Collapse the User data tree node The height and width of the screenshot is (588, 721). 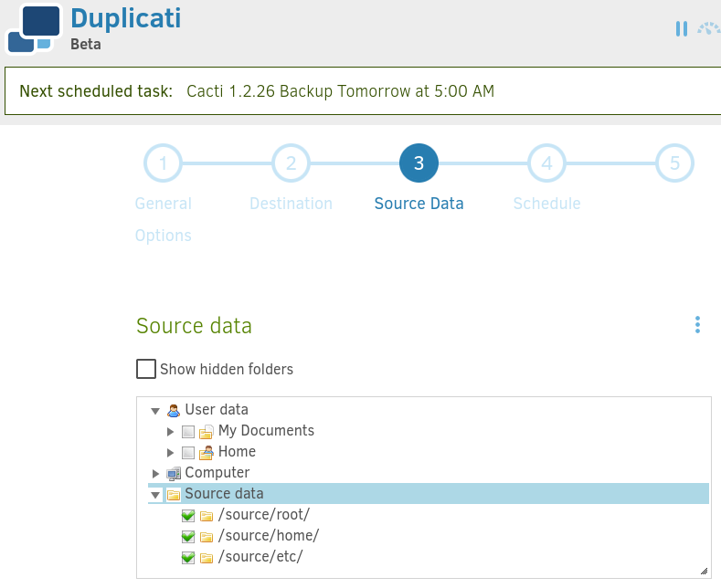[x=155, y=411]
